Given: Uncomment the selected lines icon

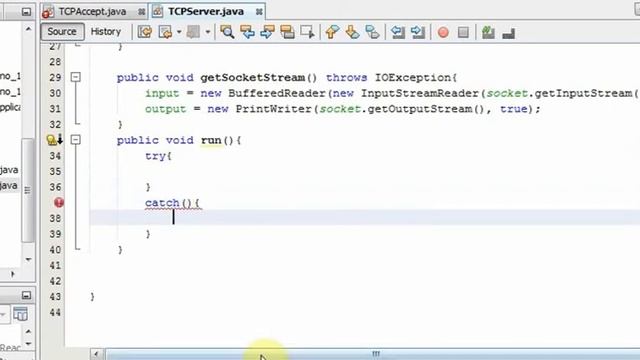Looking at the screenshot, I should [508, 33].
